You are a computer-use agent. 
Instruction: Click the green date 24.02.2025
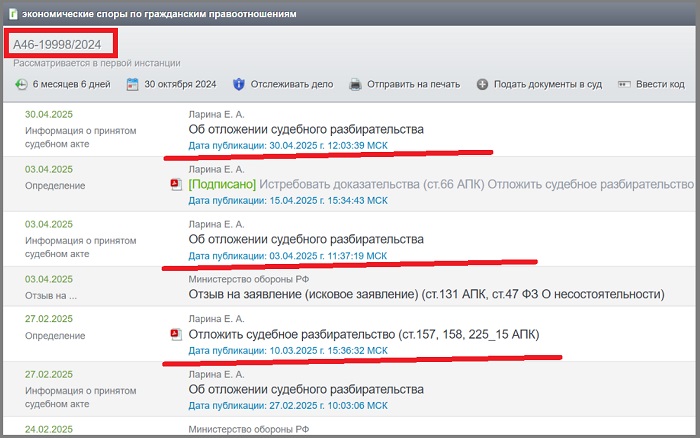(x=49, y=429)
